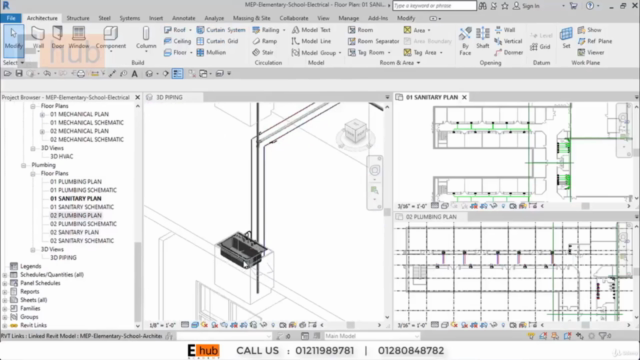
Task: Select the Column tool
Action: (x=146, y=38)
